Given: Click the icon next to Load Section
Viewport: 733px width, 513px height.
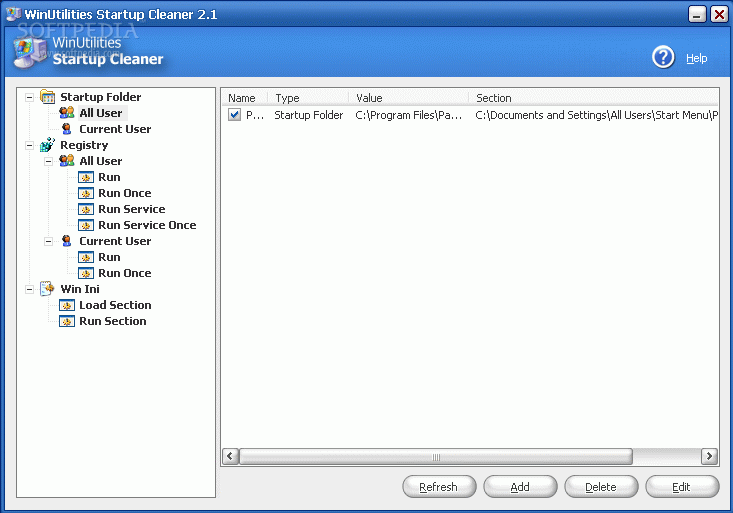Looking at the screenshot, I should (67, 305).
